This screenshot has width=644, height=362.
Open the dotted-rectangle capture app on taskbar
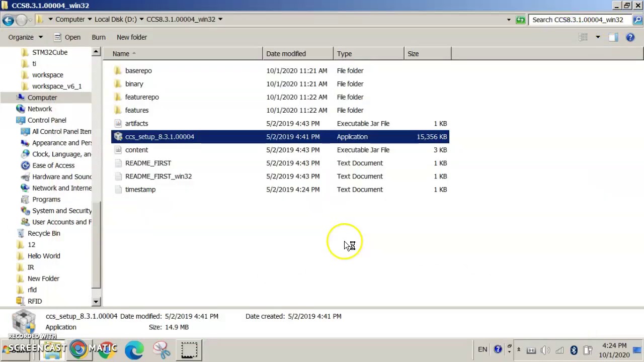coord(189,350)
